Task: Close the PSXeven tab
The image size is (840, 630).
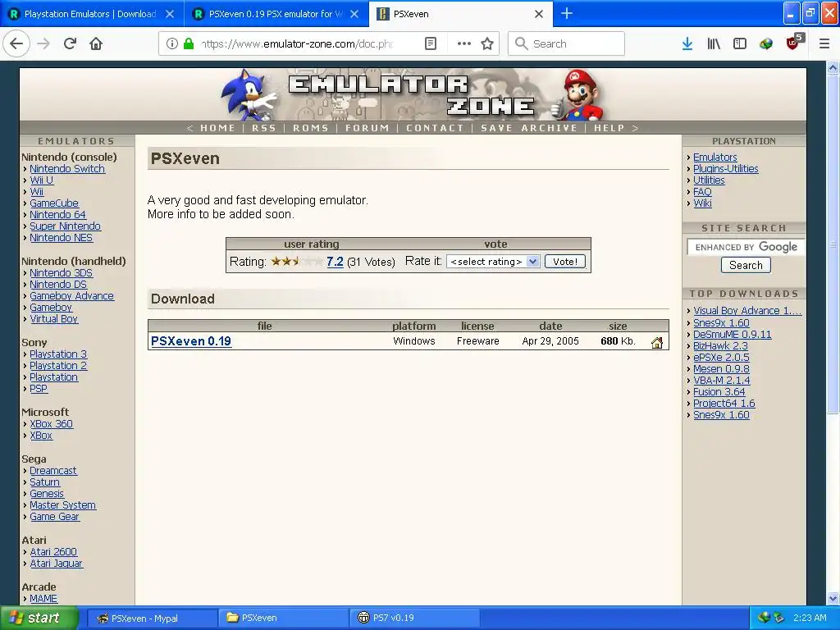Action: 539,14
